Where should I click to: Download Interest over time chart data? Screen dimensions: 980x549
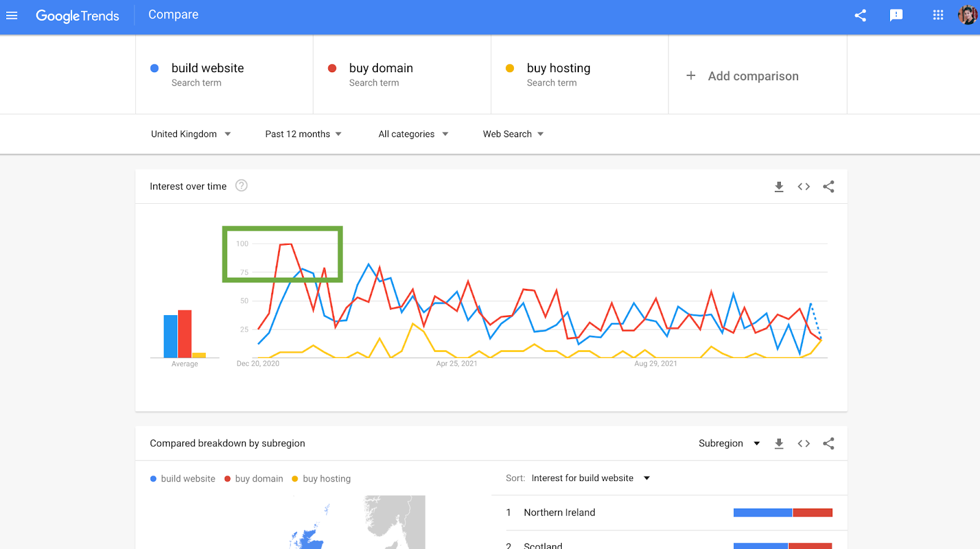click(778, 187)
